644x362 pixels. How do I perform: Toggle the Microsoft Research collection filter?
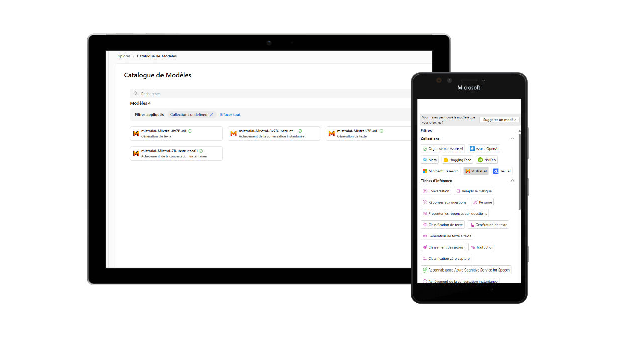[441, 171]
